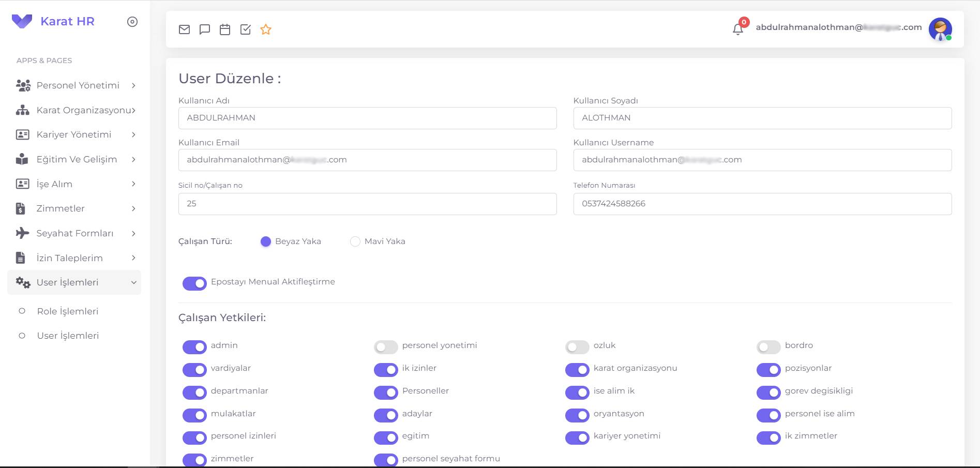980x468 pixels.
Task: Open Role İşlemleri in the sidebar
Action: (67, 311)
